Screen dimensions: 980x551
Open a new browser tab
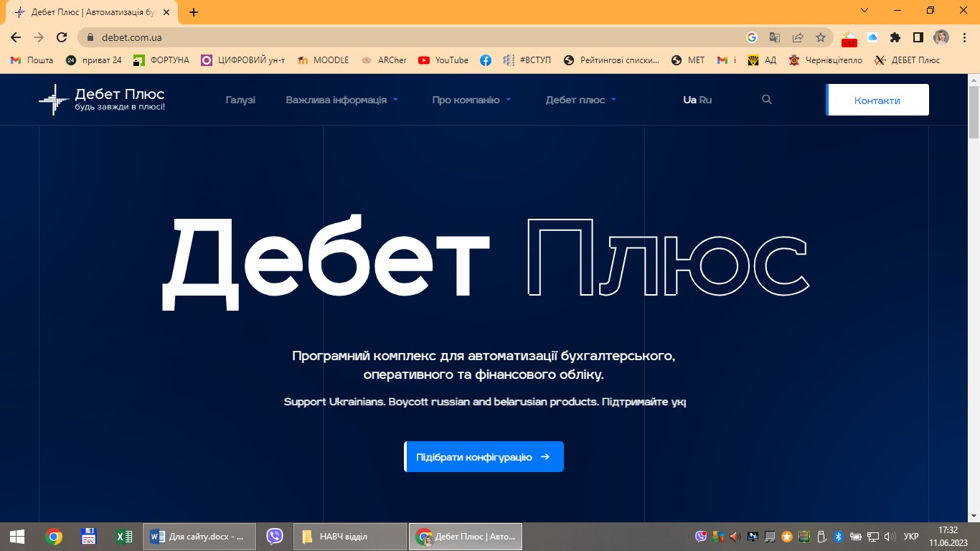coord(194,12)
